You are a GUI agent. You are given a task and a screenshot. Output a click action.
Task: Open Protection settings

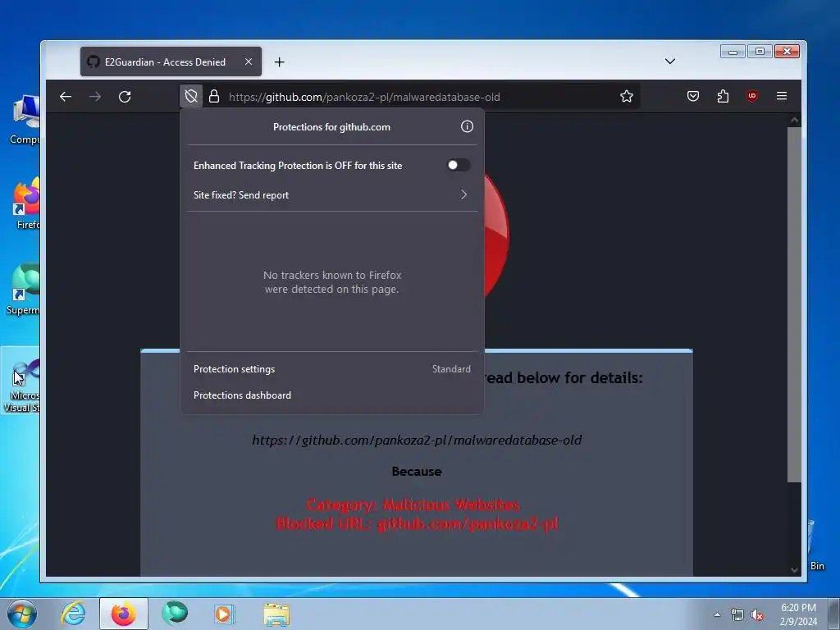coord(331,369)
